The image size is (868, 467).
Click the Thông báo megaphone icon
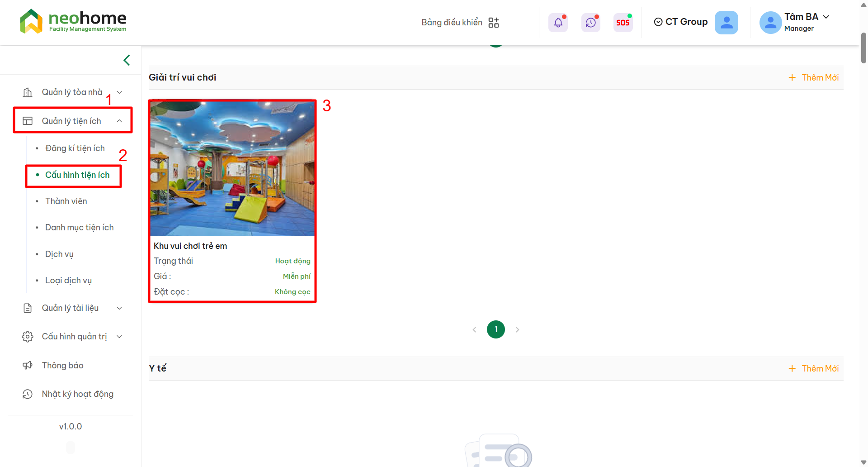point(28,365)
